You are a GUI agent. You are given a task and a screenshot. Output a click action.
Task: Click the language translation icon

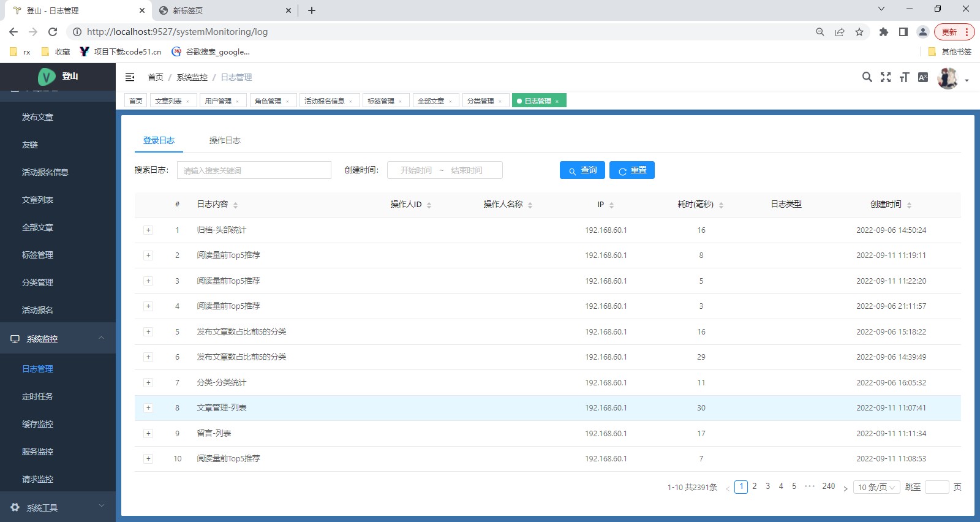coord(923,77)
